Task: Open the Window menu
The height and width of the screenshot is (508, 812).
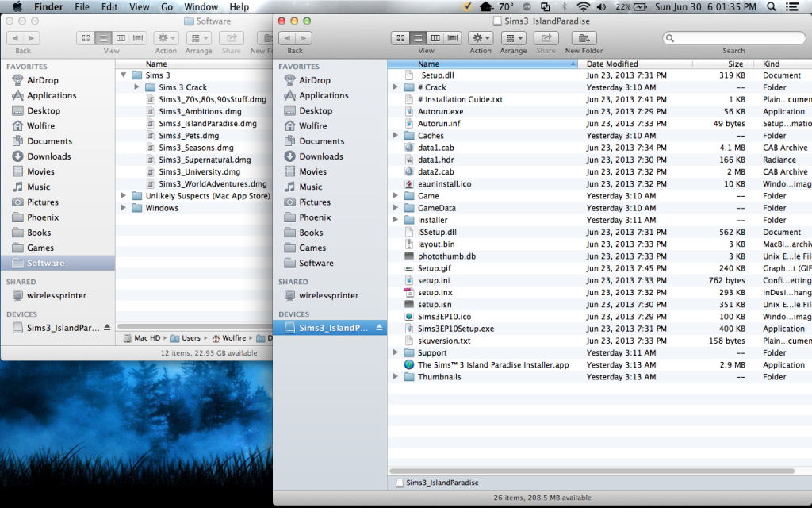Action: [x=201, y=6]
